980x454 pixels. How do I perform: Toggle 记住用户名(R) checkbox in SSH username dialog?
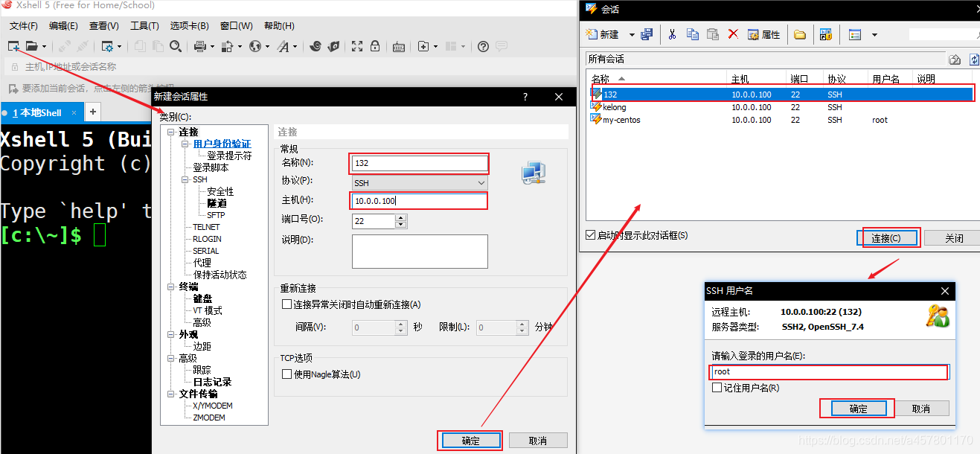pos(717,388)
